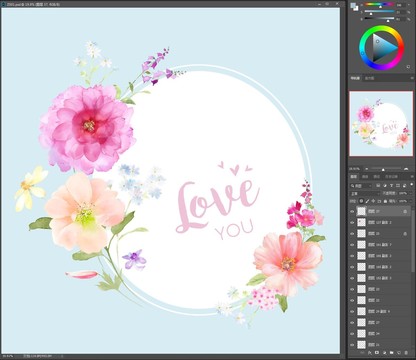Screen dimensions: 416x360
Task: Switch to the 历史记录 (History) tab
Action: tap(391, 177)
